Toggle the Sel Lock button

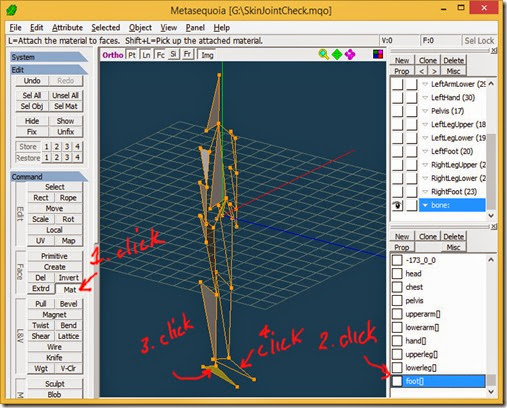pyautogui.click(x=479, y=41)
